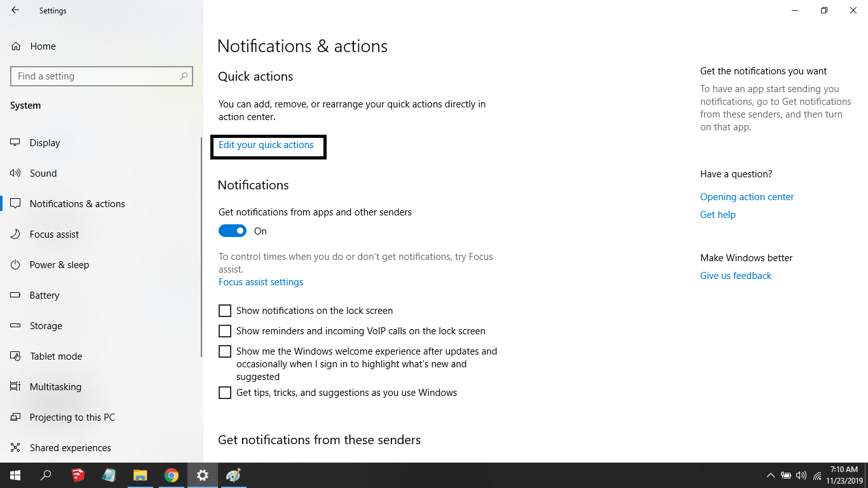Click Give us feedback link
868x488 pixels.
(735, 276)
